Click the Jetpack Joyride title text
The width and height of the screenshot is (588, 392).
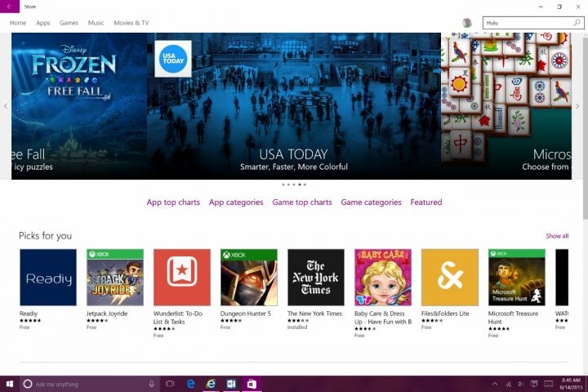point(107,314)
